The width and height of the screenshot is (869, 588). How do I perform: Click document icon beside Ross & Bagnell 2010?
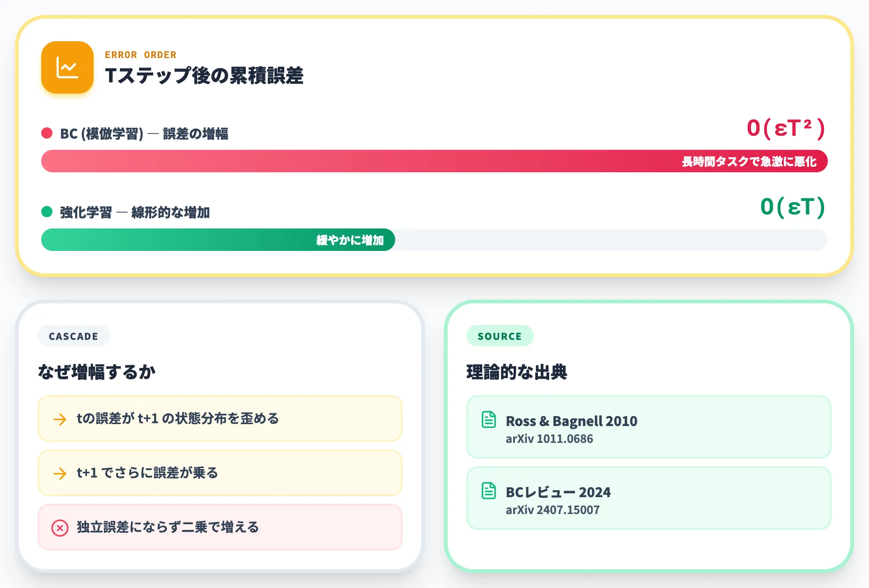489,419
